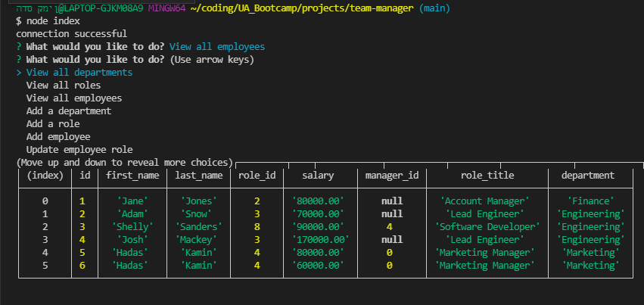The image size is (644, 305).
Task: Click first name 'Adam' cell
Action: pos(132,214)
